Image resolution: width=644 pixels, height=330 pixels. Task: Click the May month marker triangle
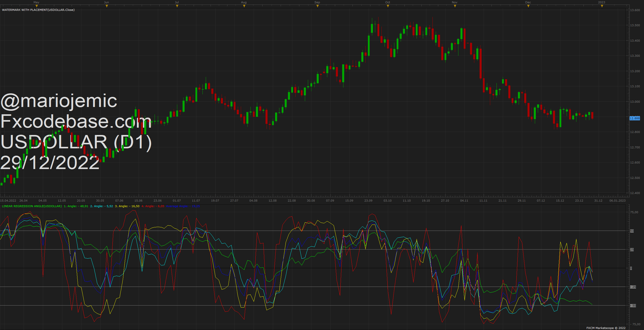coord(37,6)
